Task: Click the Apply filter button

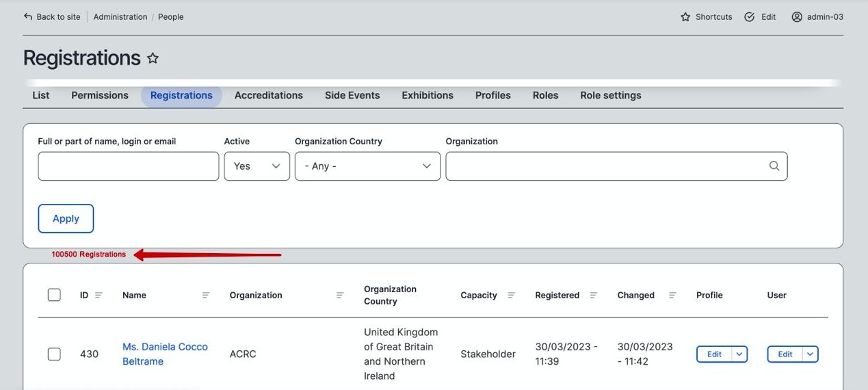Action: click(x=66, y=218)
